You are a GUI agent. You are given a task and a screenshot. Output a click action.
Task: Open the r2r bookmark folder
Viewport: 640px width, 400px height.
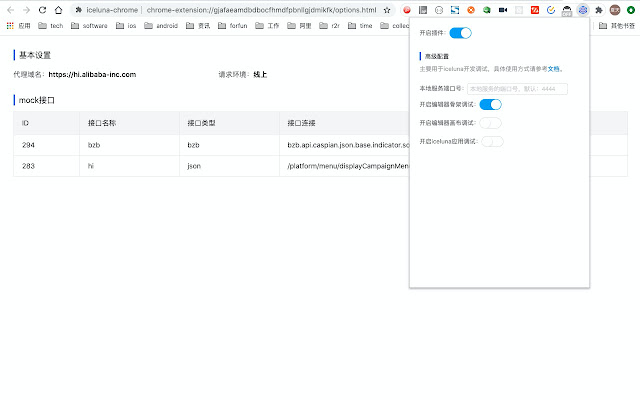coord(329,26)
